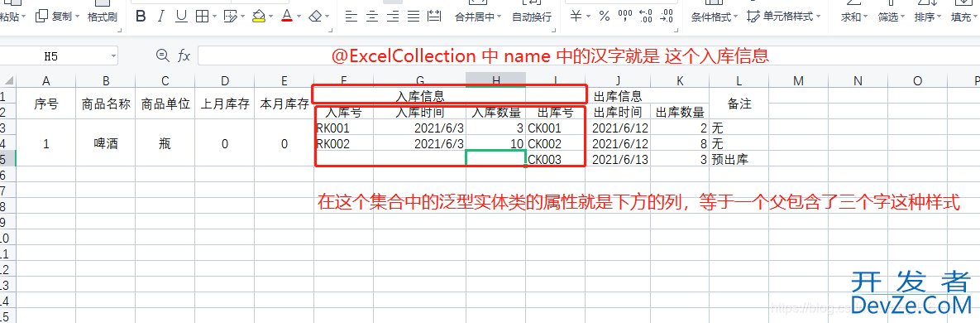The width and height of the screenshot is (980, 323).
Task: Apply the yellow fill color bucket
Action: 259,17
